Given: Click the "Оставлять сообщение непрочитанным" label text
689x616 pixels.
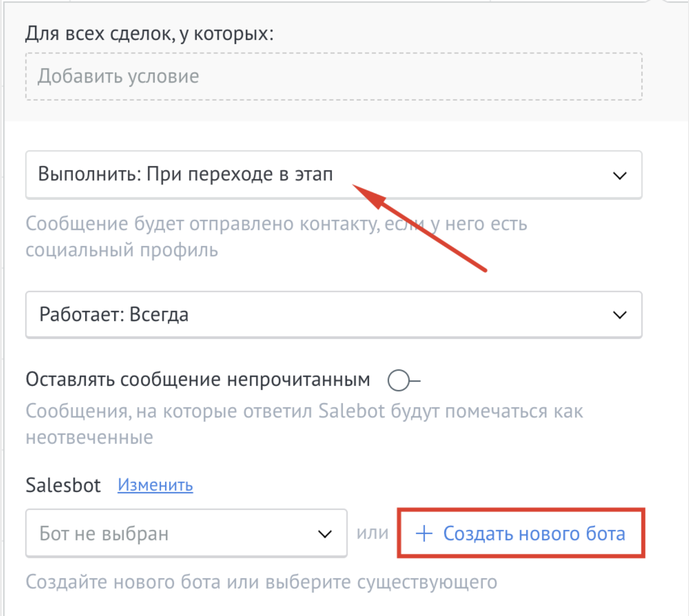Looking at the screenshot, I should coord(198,380).
